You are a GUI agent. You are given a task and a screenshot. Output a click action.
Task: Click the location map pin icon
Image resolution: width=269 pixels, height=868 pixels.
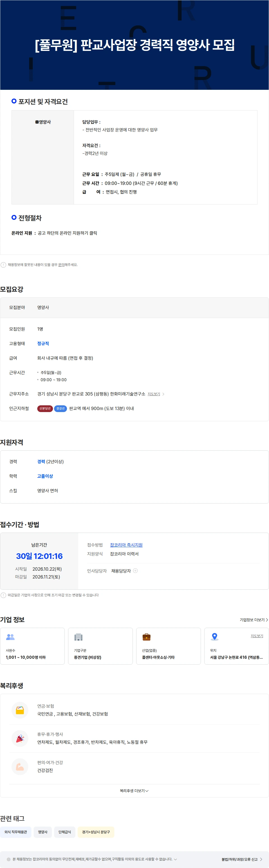(214, 637)
